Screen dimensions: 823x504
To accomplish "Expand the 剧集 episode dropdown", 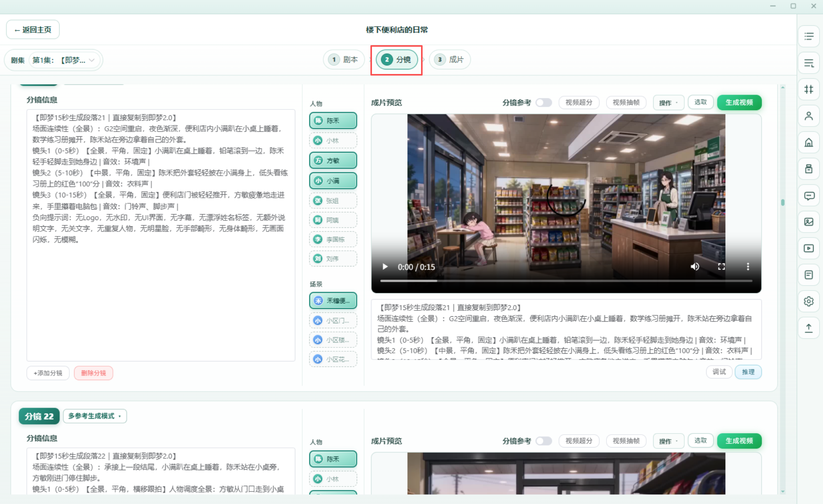I will tap(64, 60).
